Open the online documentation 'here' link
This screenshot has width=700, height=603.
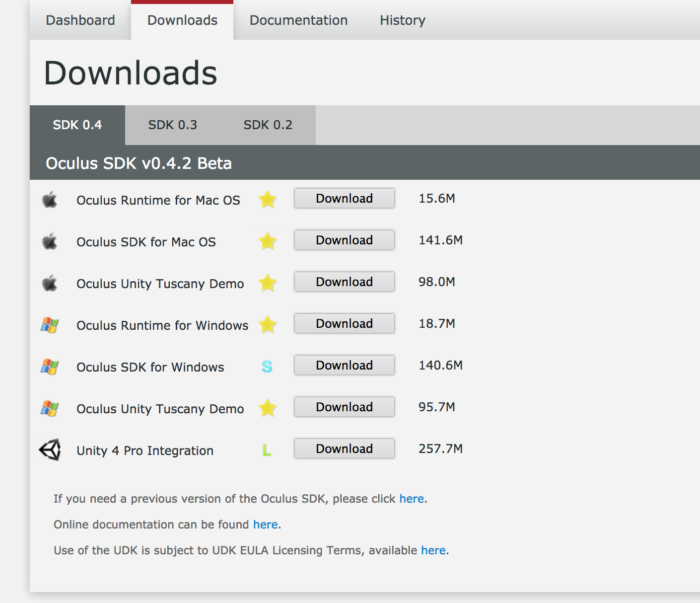pyautogui.click(x=265, y=525)
